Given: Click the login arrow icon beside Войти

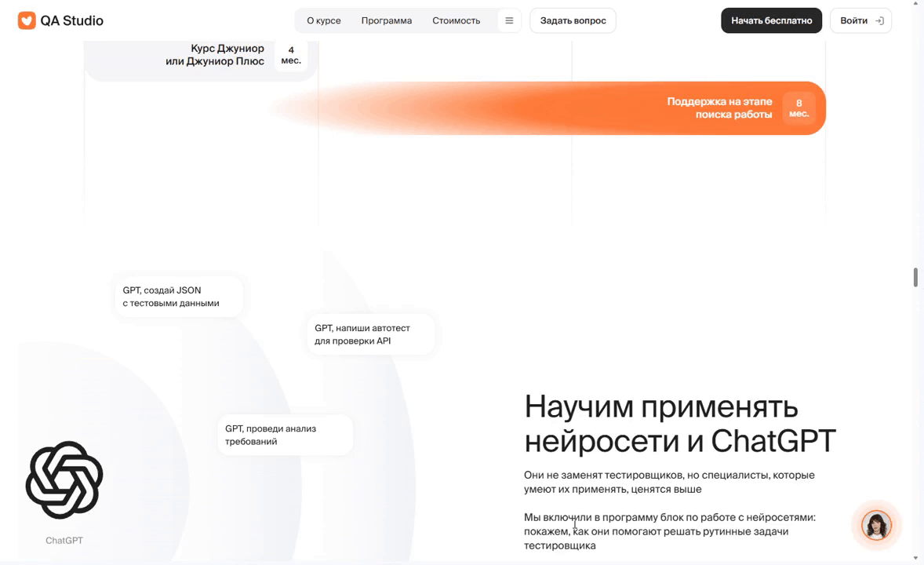Looking at the screenshot, I should click(x=879, y=20).
